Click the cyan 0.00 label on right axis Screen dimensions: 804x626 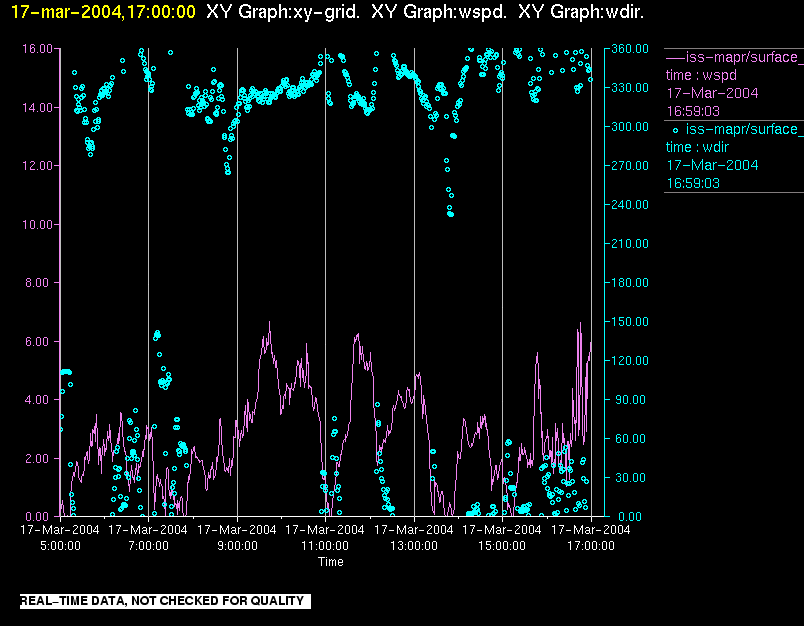pos(630,517)
